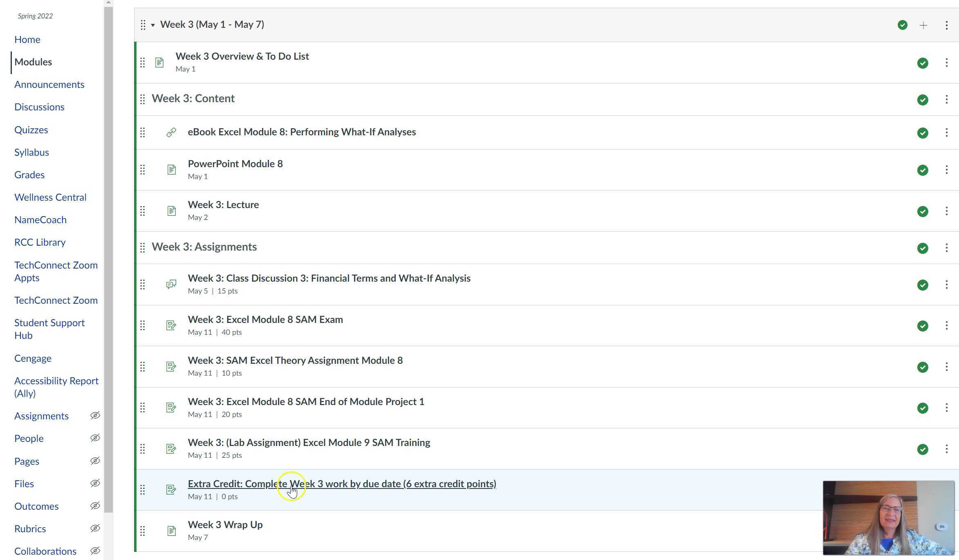Click the link icon beside eBook Excel Module 8
Viewport: 959px width, 560px height.
click(171, 132)
